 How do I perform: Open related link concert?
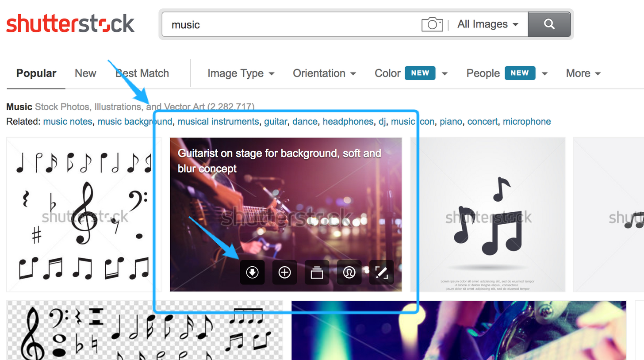[x=483, y=122]
